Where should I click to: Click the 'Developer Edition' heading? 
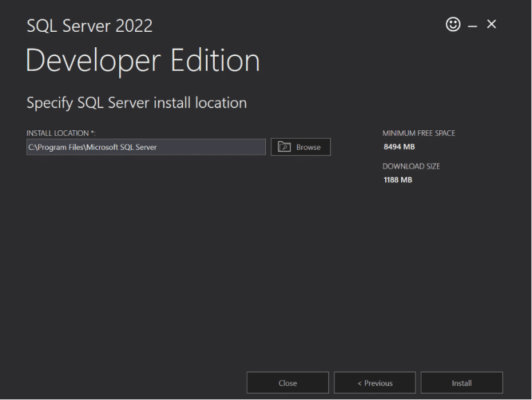pos(143,61)
